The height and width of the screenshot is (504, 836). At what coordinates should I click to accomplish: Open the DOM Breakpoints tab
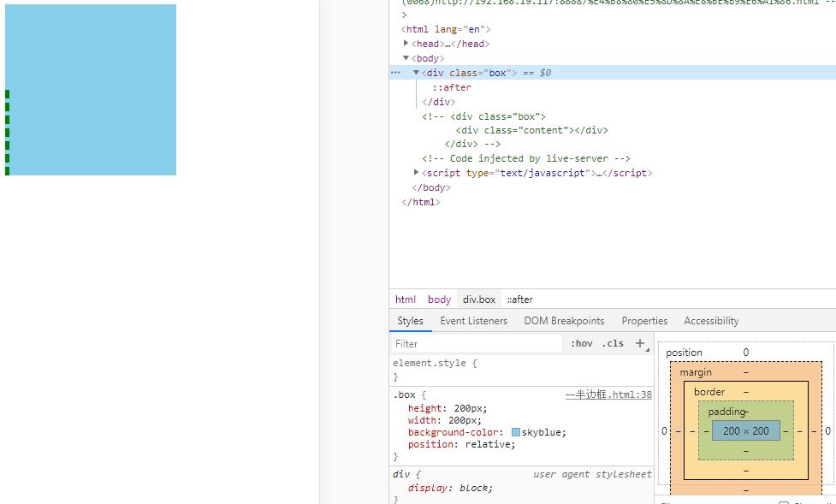(x=564, y=321)
